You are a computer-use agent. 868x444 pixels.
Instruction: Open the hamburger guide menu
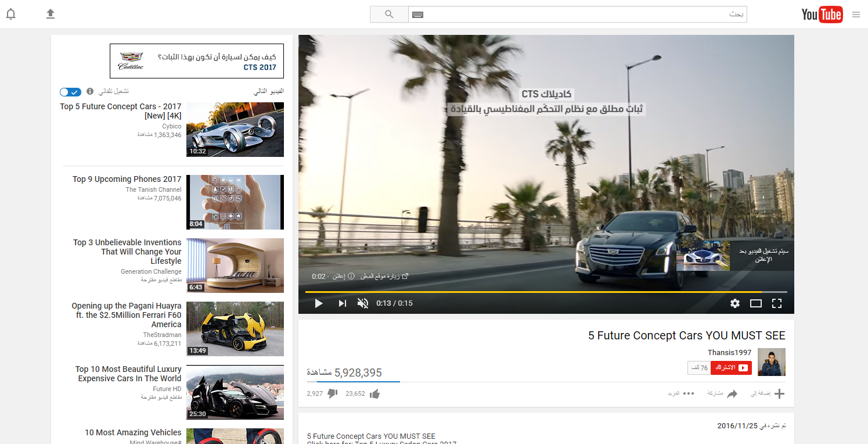click(x=856, y=15)
